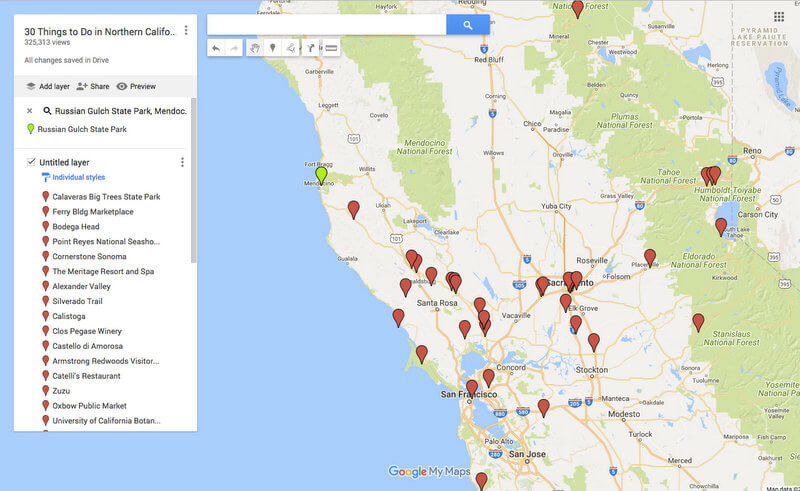Select Clos Pegase Winery list item
The height and width of the screenshot is (491, 800).
pyautogui.click(x=87, y=331)
